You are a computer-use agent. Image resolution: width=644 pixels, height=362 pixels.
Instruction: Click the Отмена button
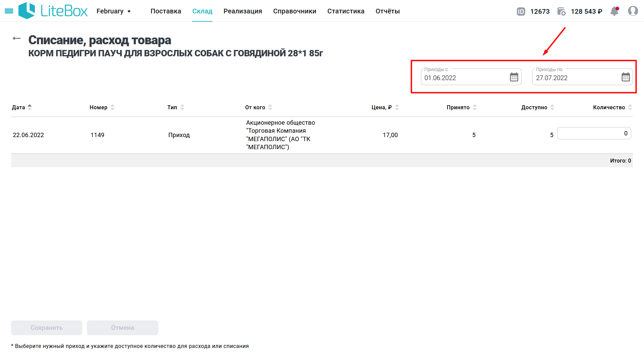tap(122, 328)
